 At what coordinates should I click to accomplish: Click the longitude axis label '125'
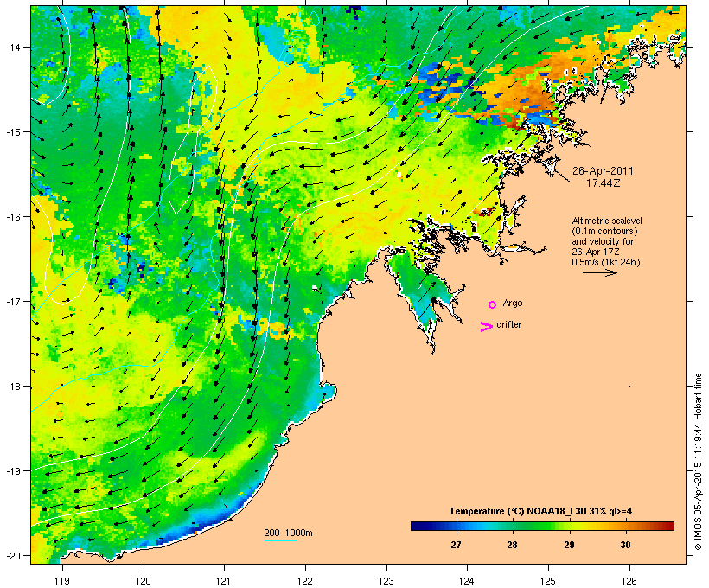pos(548,581)
